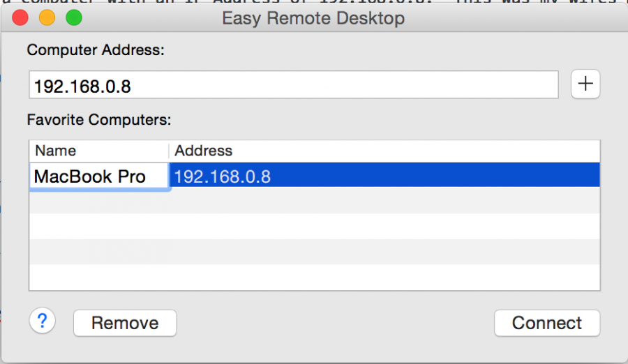This screenshot has height=364, width=628.
Task: Select the 192.168.0.8 address in favorites list
Action: [x=384, y=176]
